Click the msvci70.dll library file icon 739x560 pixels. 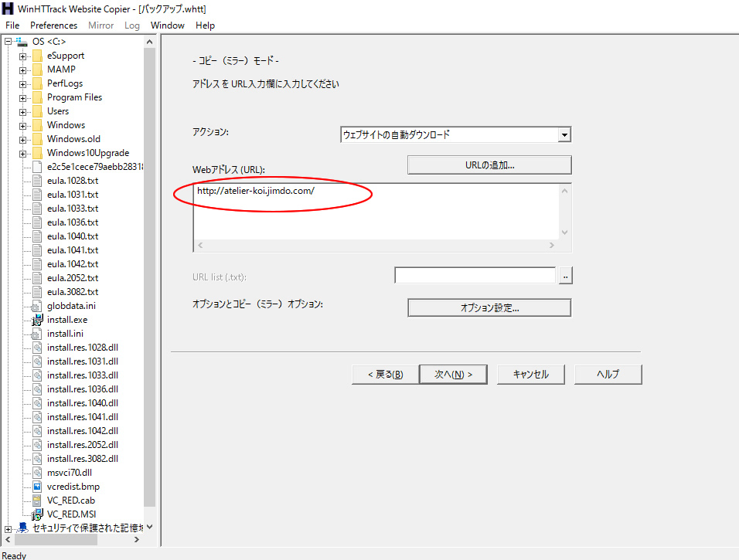click(x=37, y=472)
